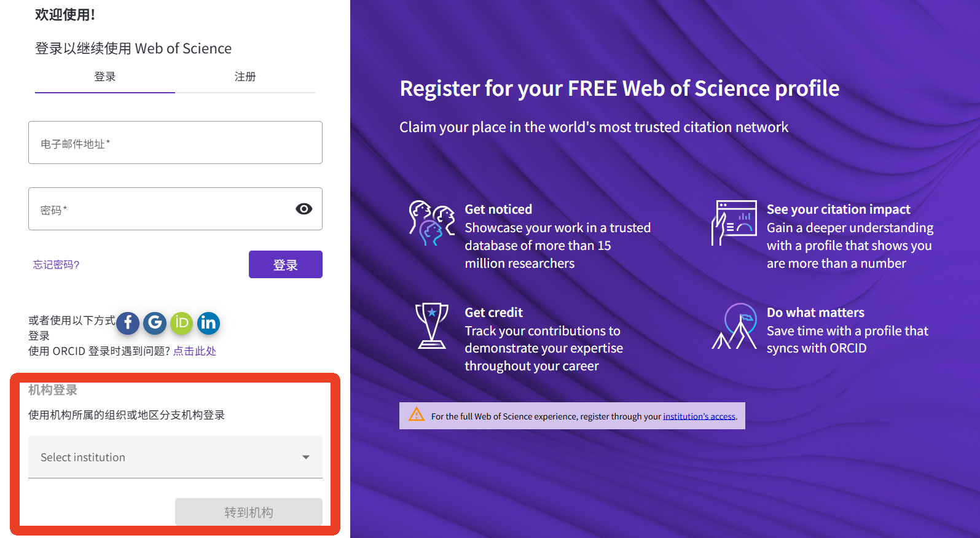Screen dimensions: 980x538
Task: Switch to the 注册 tab
Action: pyautogui.click(x=245, y=77)
